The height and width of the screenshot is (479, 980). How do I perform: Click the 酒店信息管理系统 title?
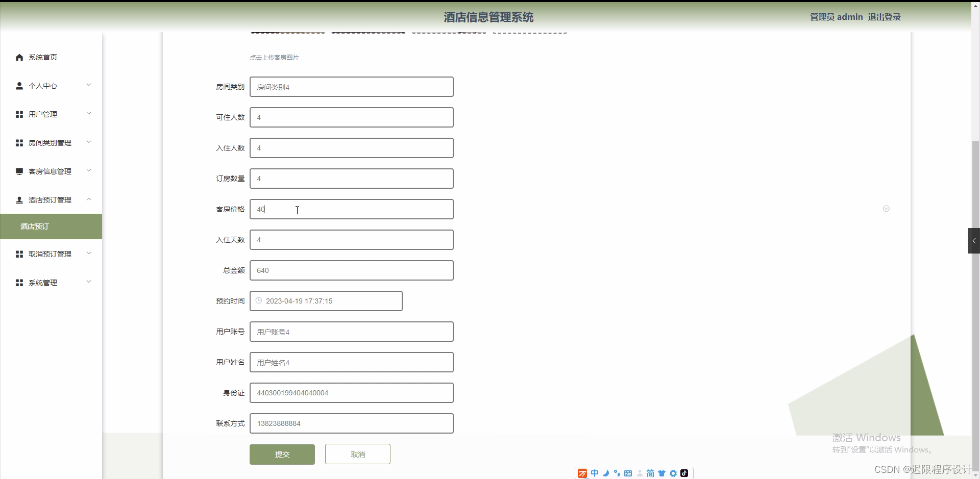click(x=489, y=17)
